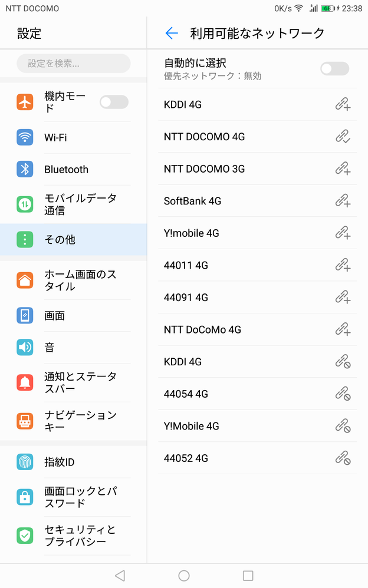The width and height of the screenshot is (368, 588).
Task: Open ホーム画面のスタイル via the home icon
Action: point(25,280)
